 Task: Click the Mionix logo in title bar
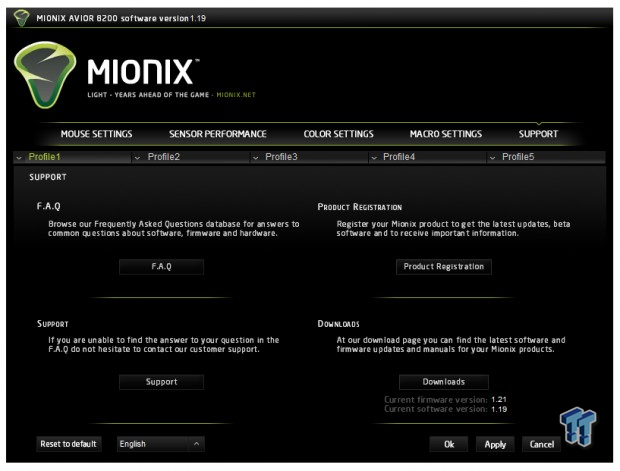(x=21, y=18)
